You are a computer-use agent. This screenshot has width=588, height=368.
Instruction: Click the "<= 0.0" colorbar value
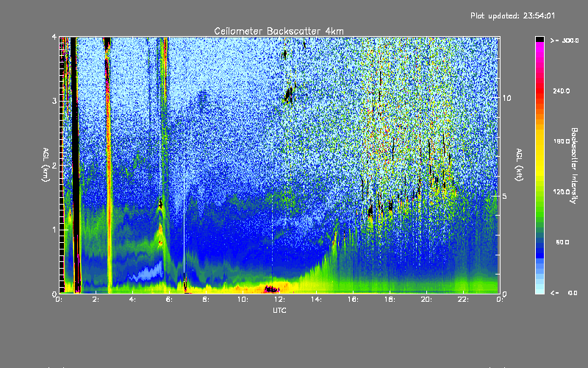click(x=564, y=293)
